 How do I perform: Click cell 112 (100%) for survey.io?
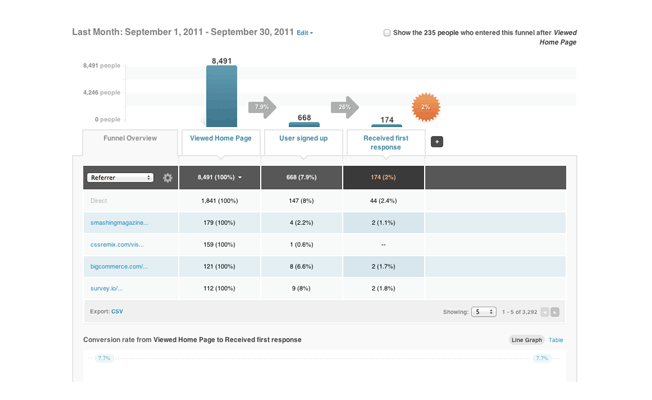[220, 289]
